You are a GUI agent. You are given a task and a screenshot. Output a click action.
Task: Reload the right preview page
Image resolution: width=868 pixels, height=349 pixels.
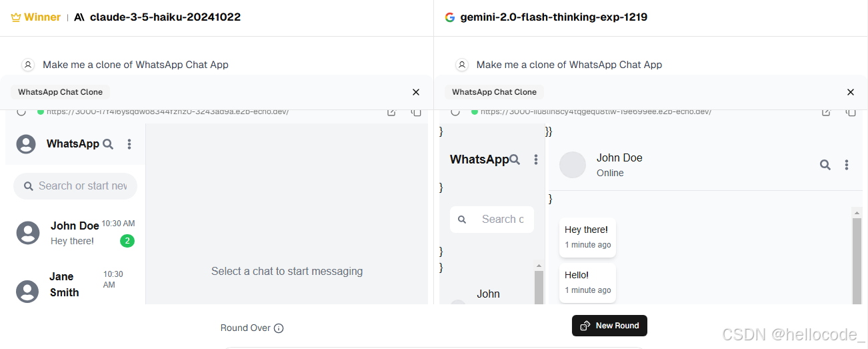[455, 111]
